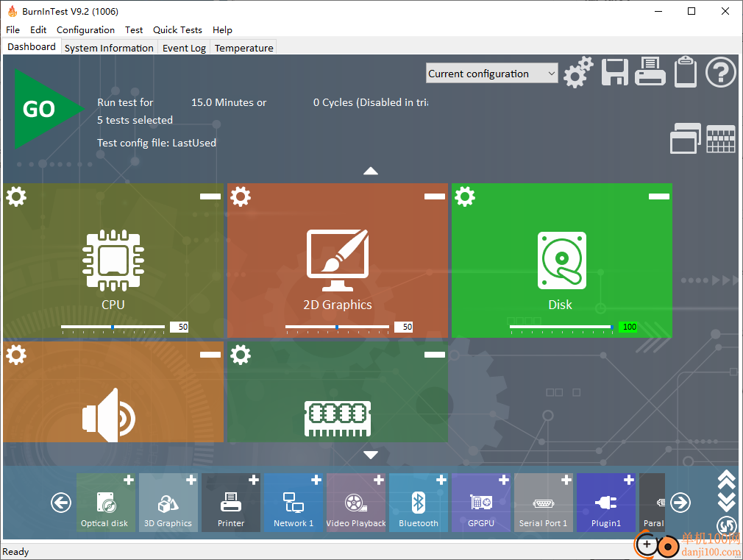The width and height of the screenshot is (743, 560).
Task: Open Memory test settings gear
Action: 241,355
